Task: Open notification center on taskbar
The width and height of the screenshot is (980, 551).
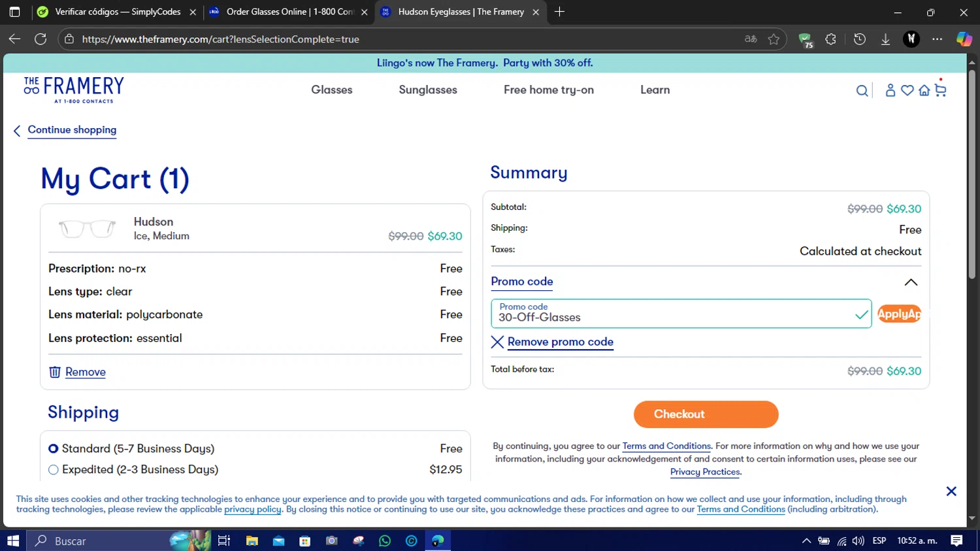Action: tap(956, 541)
